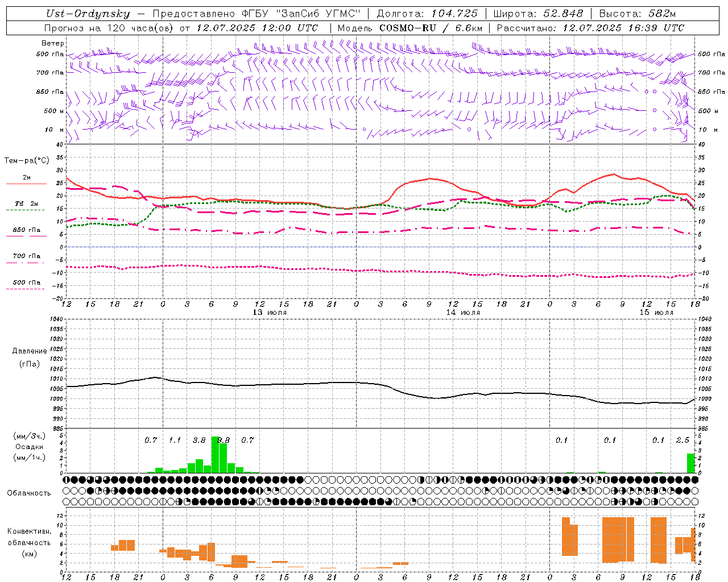The height and width of the screenshot is (582, 728).
Task: Click the 'Осадки' precipitation label
Action: pyautogui.click(x=29, y=447)
